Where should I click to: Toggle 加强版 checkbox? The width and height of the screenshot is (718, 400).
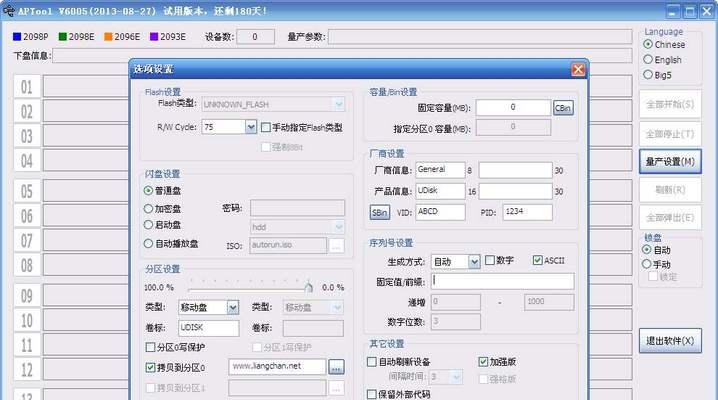coord(483,362)
